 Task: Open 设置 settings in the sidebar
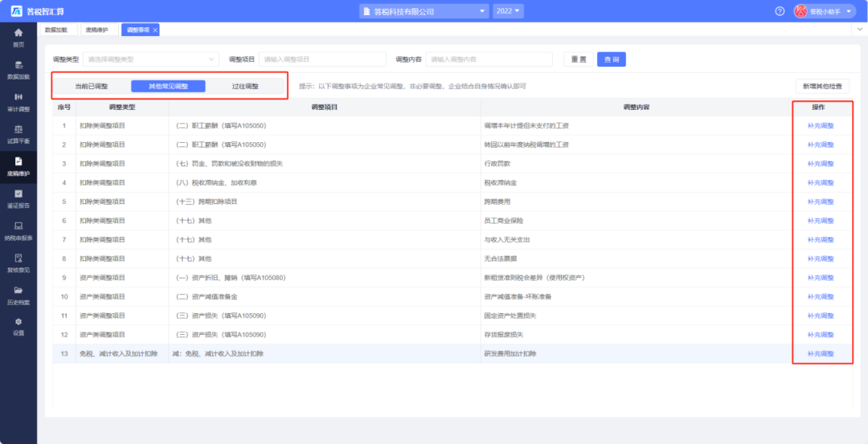(18, 326)
